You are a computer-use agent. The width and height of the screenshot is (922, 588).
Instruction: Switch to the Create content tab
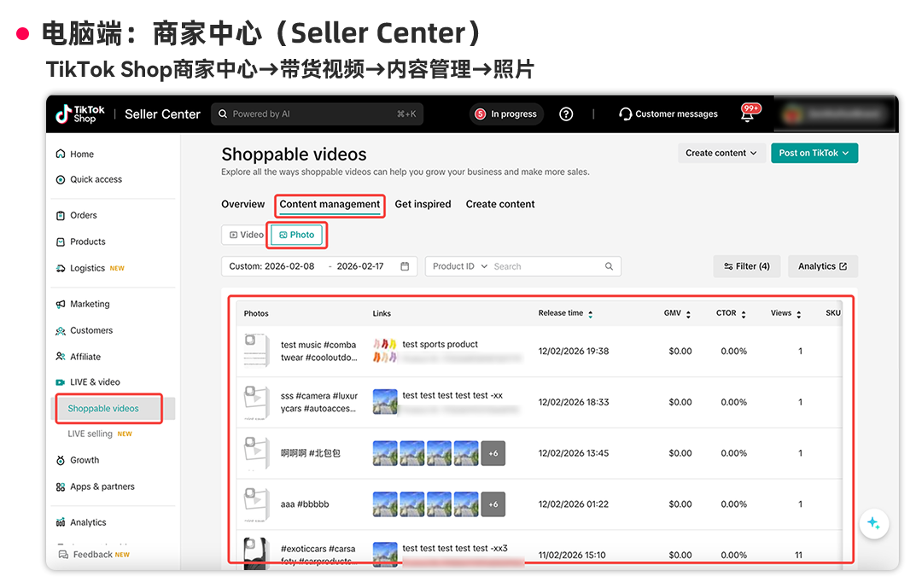pyautogui.click(x=500, y=204)
